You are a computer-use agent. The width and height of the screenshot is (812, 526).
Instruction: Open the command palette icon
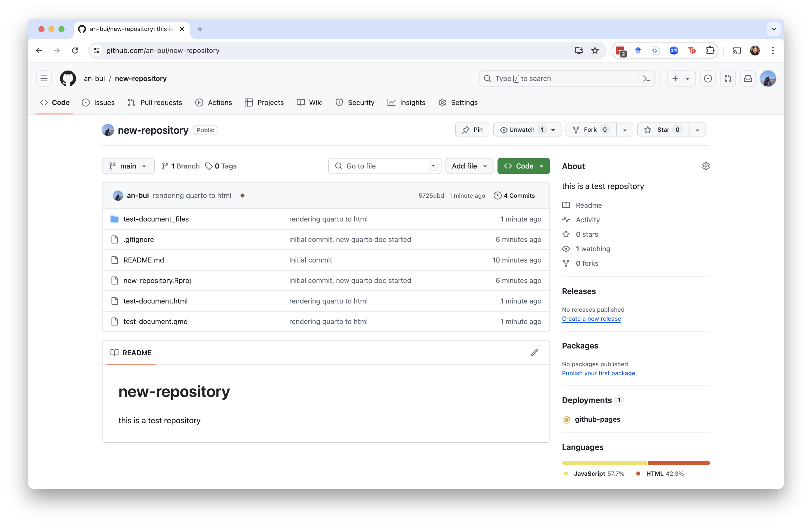646,78
